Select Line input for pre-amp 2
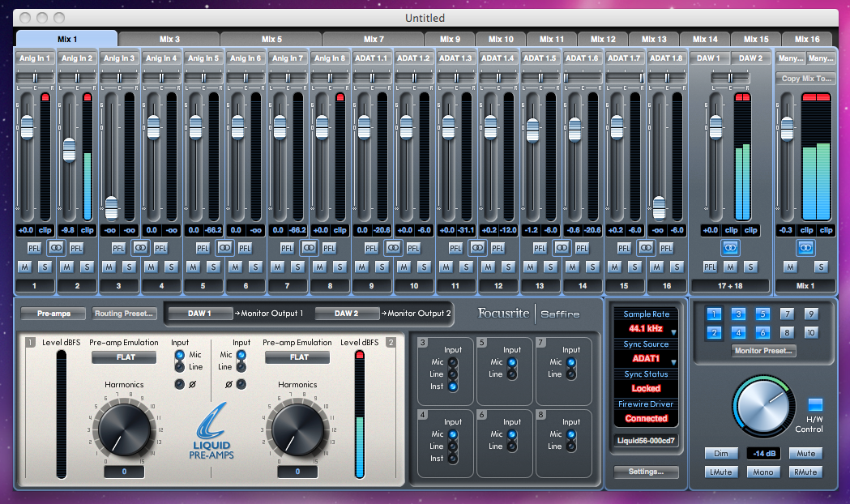This screenshot has width=850, height=504. coord(241,367)
